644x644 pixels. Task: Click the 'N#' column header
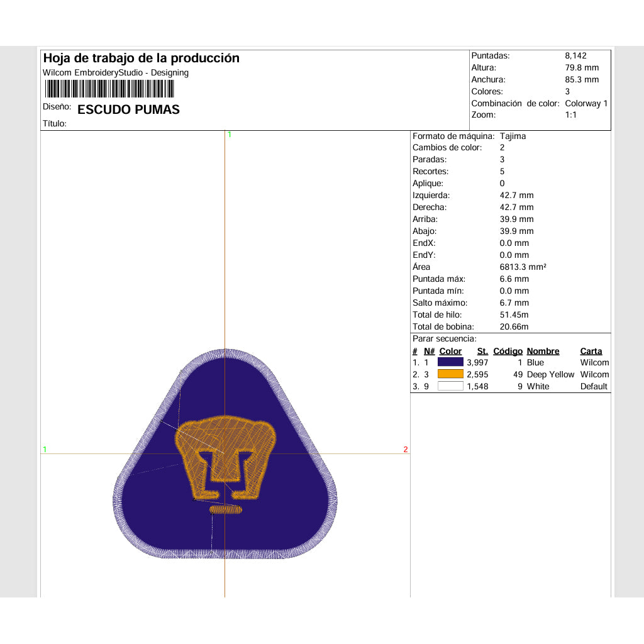click(429, 351)
